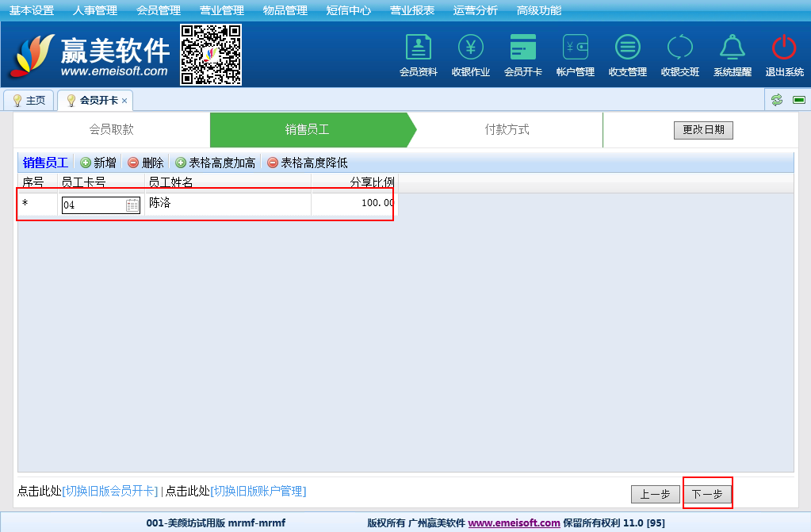Click 新增 to add a sales employee

click(x=98, y=163)
